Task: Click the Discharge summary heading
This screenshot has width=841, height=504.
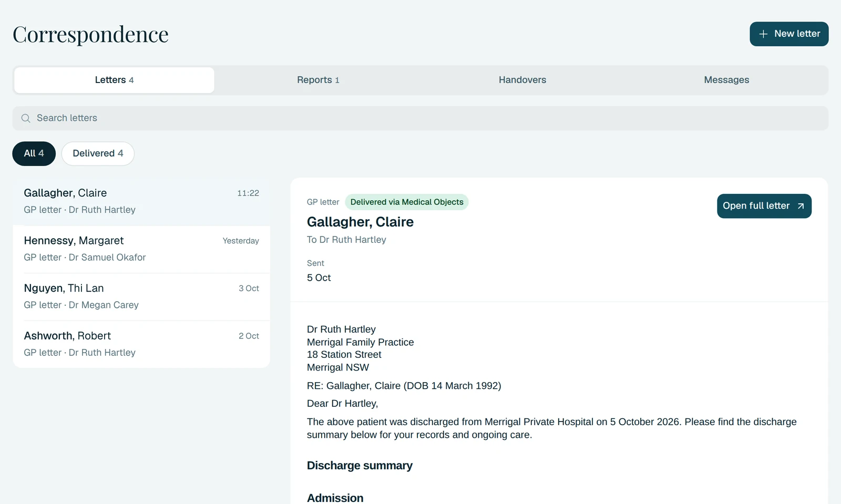Action: click(360, 466)
